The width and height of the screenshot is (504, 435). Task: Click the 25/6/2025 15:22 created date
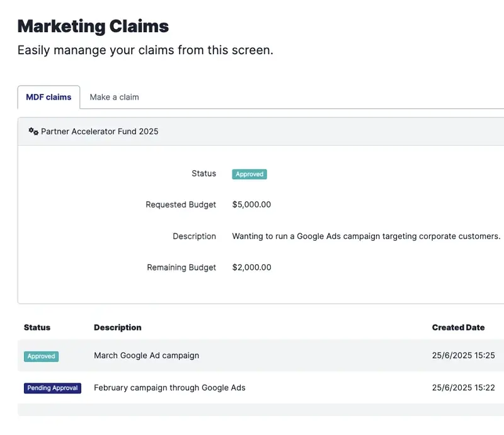[463, 388]
